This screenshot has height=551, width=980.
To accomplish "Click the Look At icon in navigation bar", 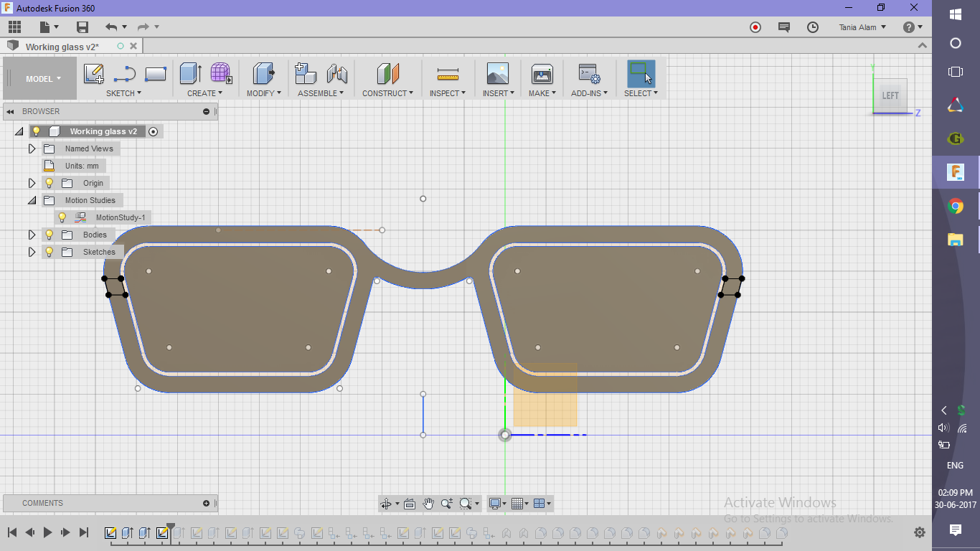I will tap(410, 504).
